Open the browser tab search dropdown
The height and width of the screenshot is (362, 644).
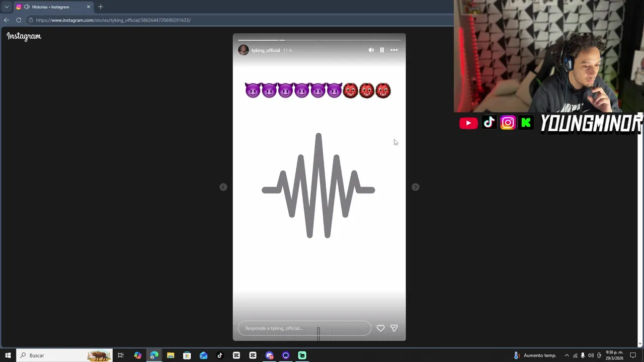7,7
